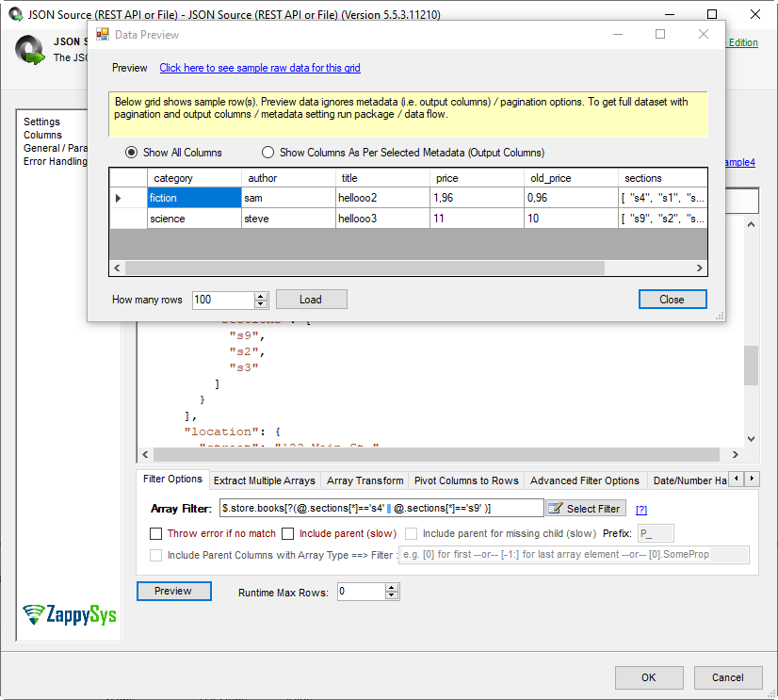Click the Cancel button

(x=728, y=677)
